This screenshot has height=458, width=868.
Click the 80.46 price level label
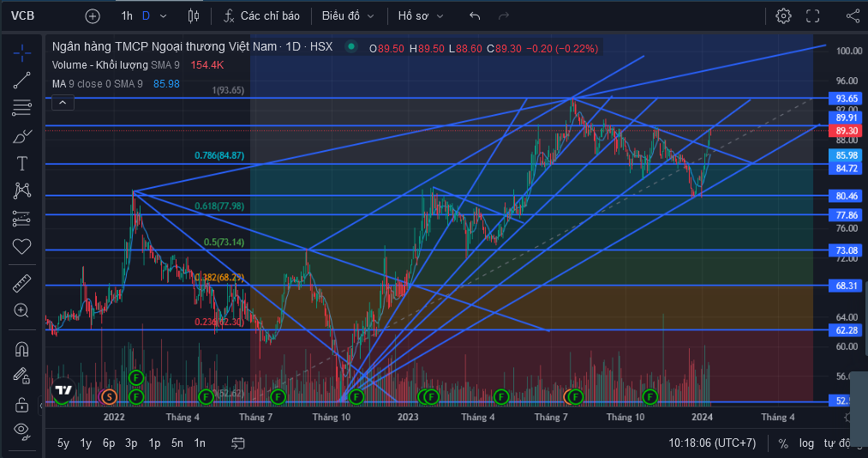846,196
